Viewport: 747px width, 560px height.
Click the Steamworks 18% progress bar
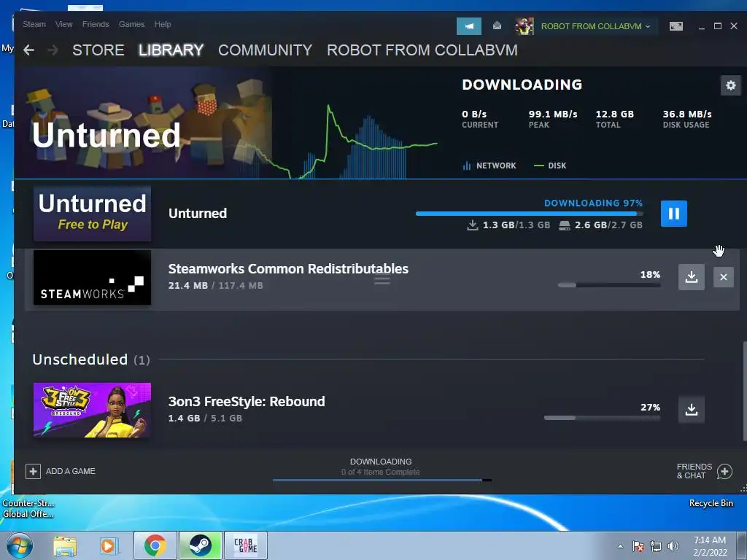[609, 285]
